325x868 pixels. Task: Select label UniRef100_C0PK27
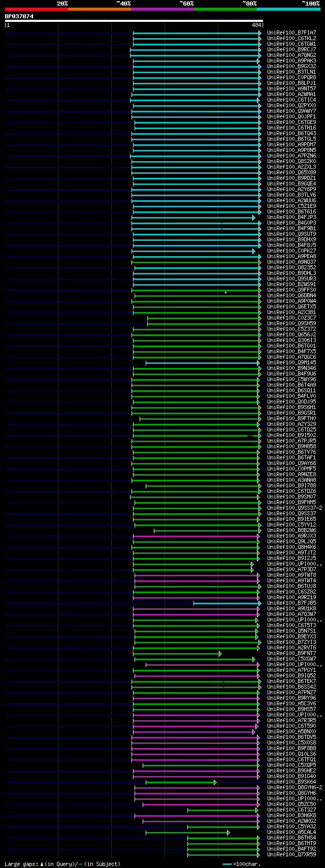(291, 251)
